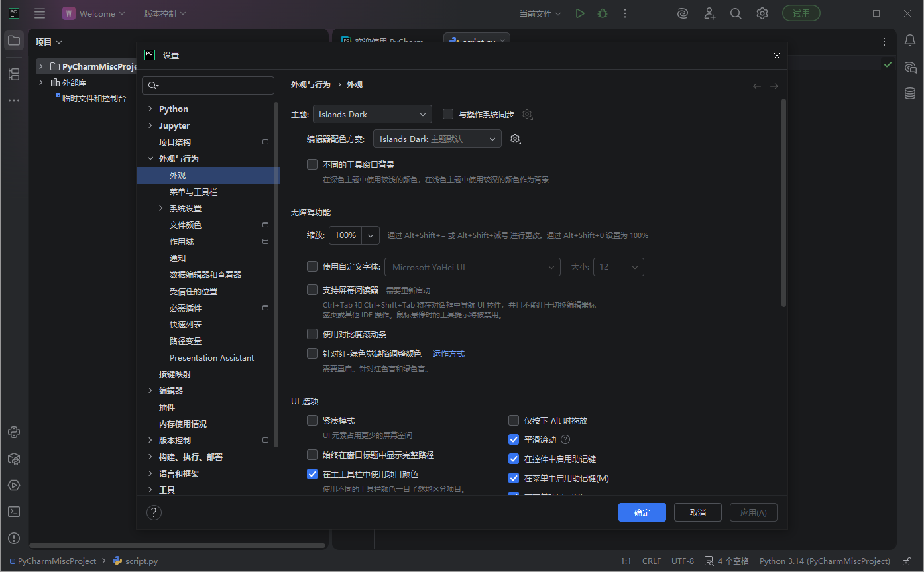
Task: Open the Problems tool window
Action: tap(14, 538)
